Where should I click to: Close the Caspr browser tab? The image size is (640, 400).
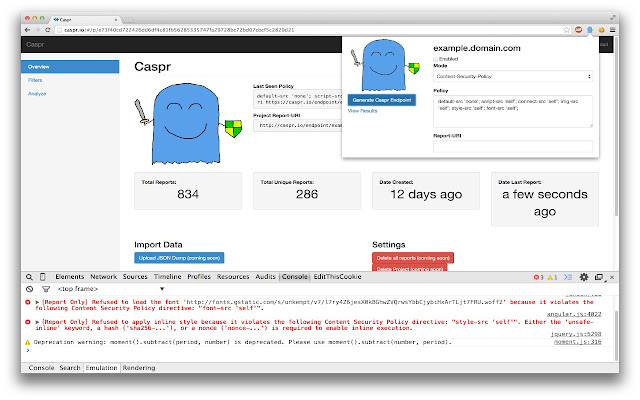116,20
